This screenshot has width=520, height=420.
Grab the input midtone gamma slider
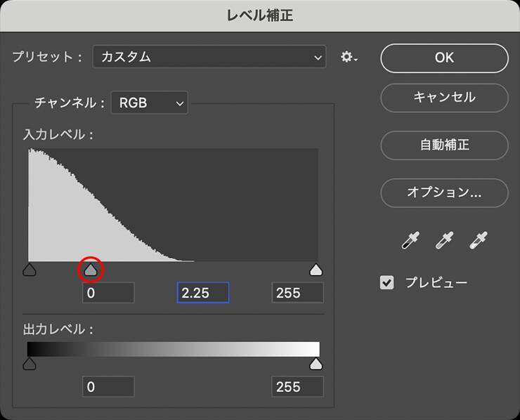[91, 270]
